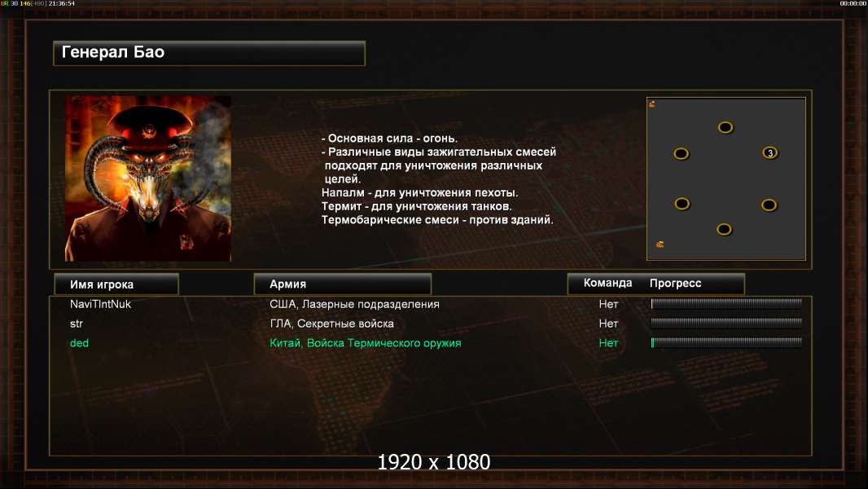Click ded's green loading progress bar
Image resolution: width=868 pixels, height=489 pixels.
tap(726, 343)
